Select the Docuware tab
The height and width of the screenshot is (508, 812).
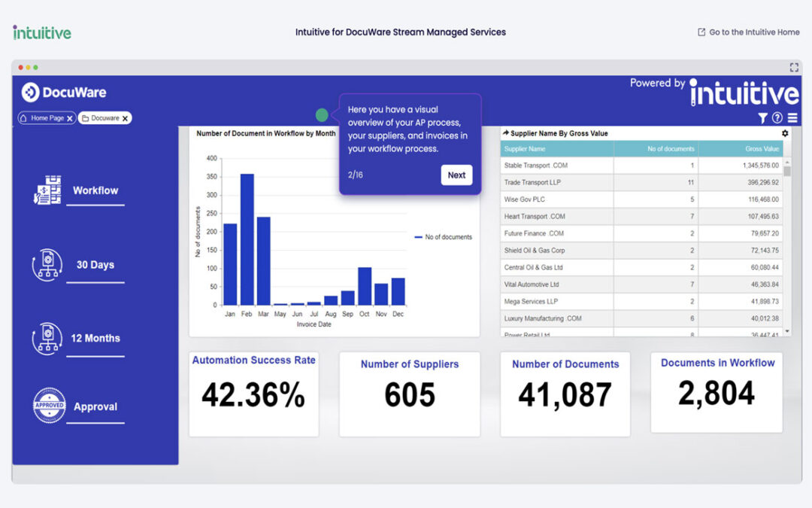(x=100, y=118)
